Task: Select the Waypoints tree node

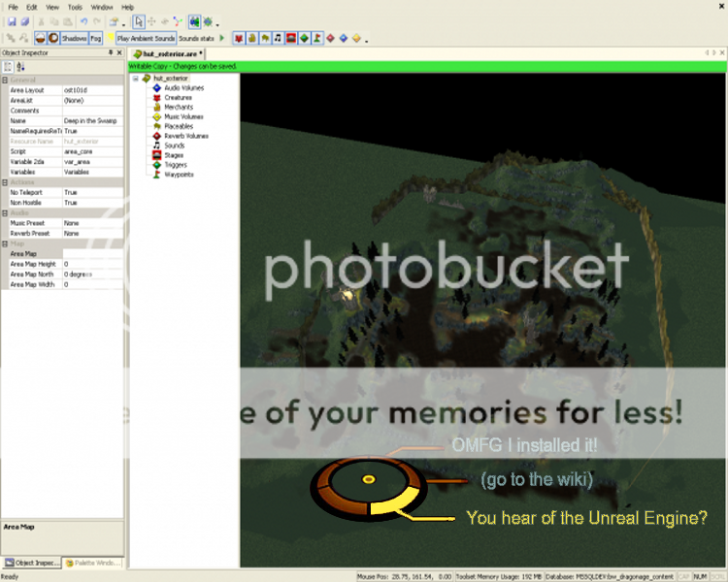Action: point(179,175)
